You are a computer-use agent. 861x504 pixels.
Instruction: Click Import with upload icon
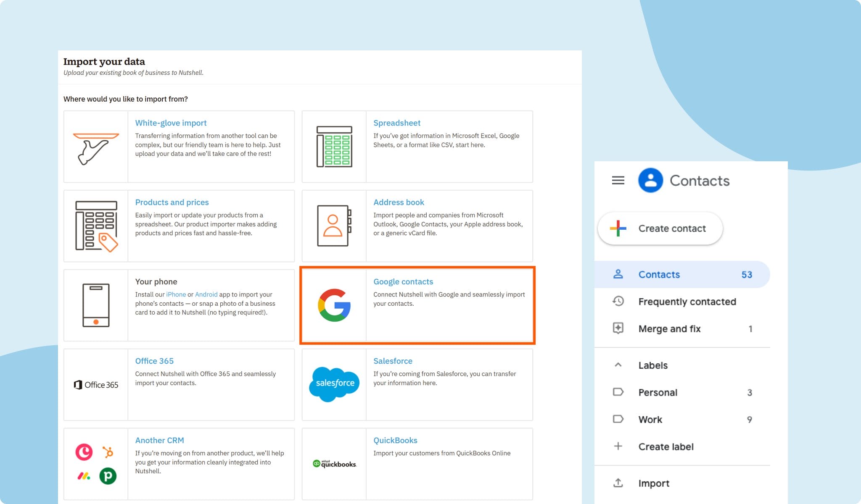pos(653,483)
